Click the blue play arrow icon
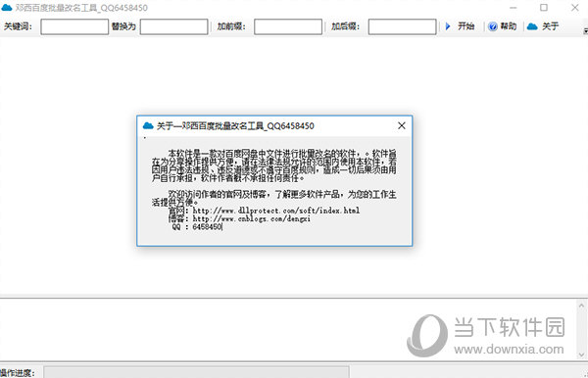The height and width of the screenshot is (378, 588). point(448,26)
